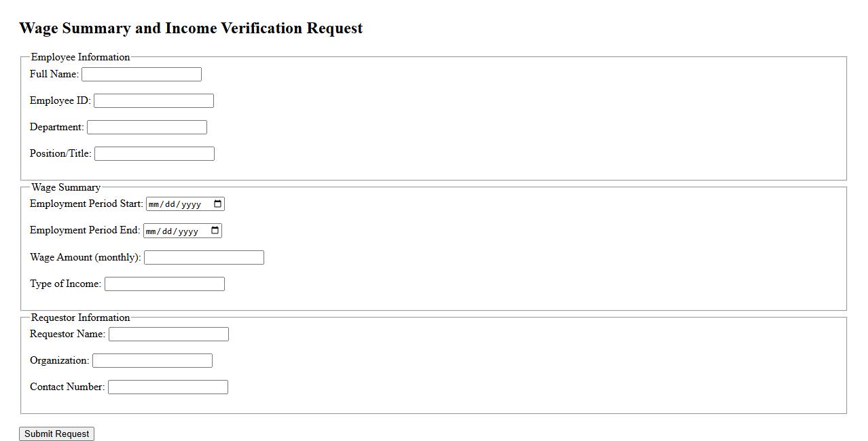Viewport: 868px width, 441px height.
Task: Select the Requestor Name text box
Action: pos(168,334)
